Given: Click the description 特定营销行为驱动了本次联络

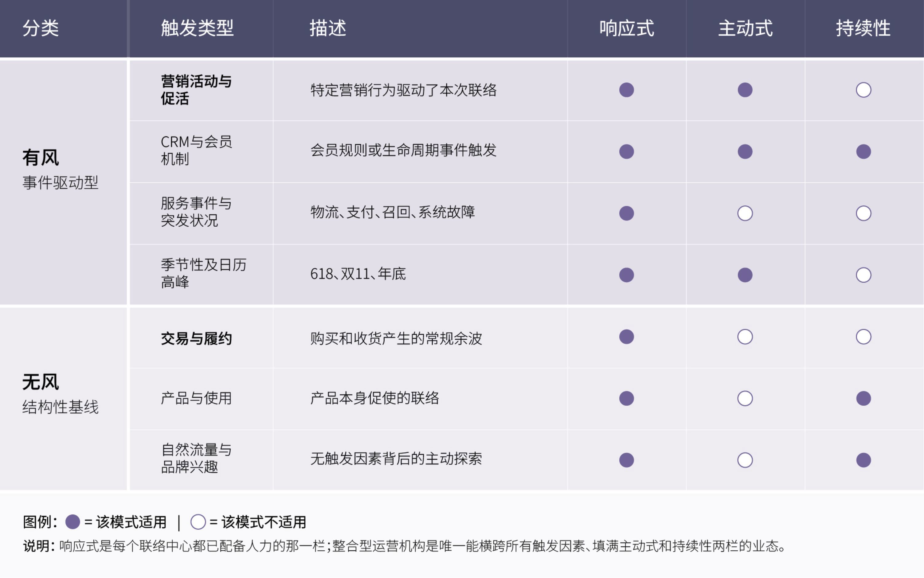Looking at the screenshot, I should (x=404, y=90).
